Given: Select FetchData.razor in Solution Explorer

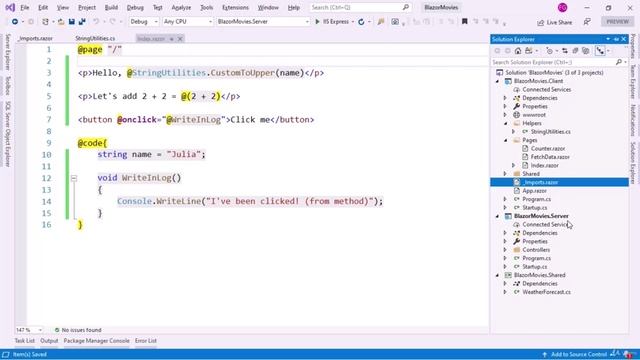Looking at the screenshot, I should point(550,157).
